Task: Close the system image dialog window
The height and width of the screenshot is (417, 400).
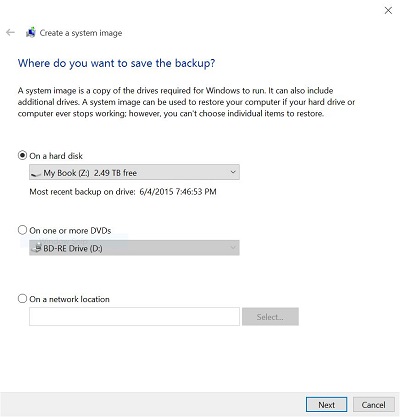Action: tap(388, 10)
